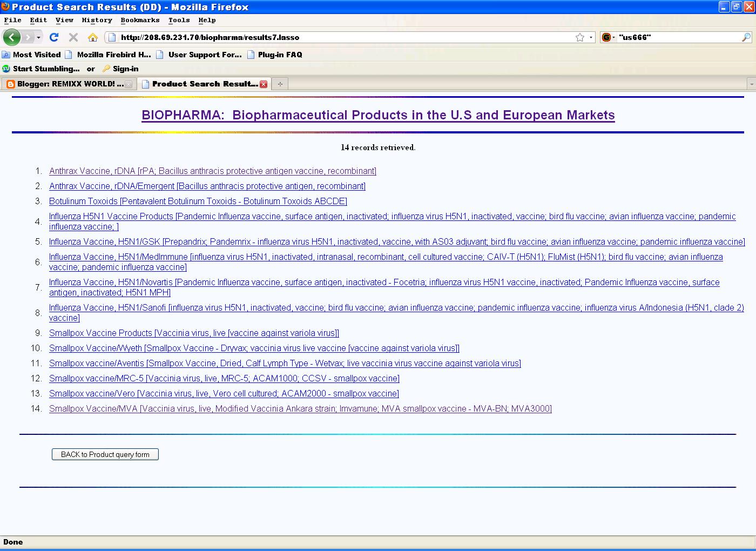The height and width of the screenshot is (551, 756).
Task: Open the Tools menu
Action: click(x=179, y=20)
